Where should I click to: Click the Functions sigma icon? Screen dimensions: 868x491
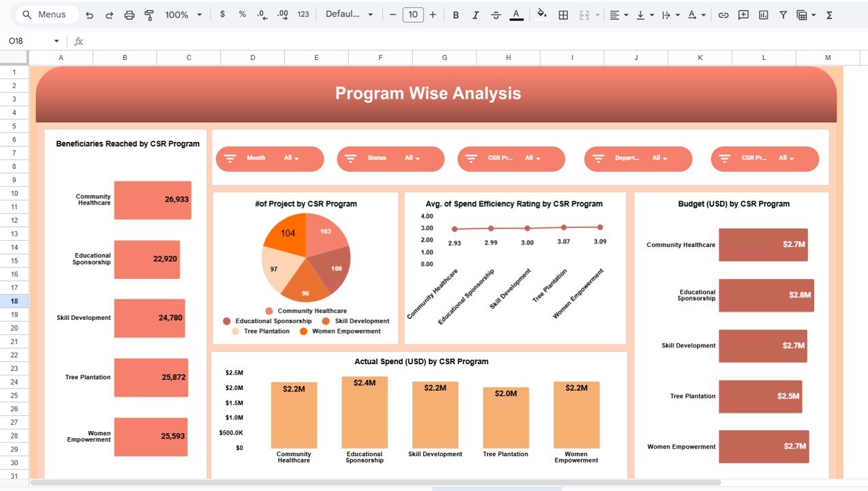[829, 14]
